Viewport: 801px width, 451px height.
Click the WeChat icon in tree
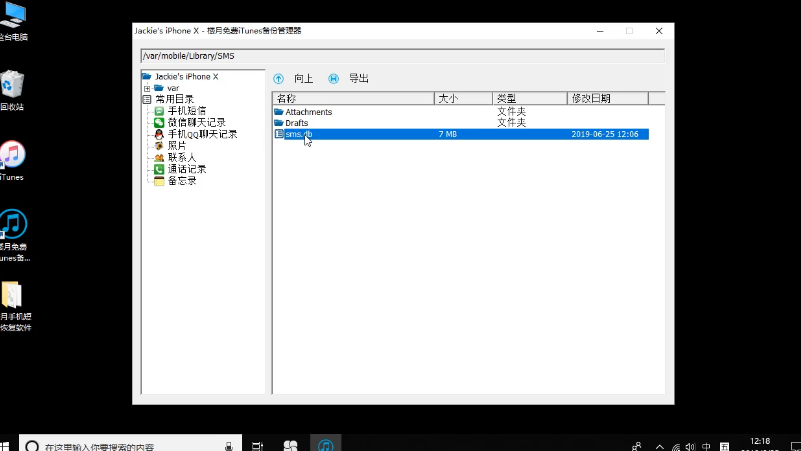159,123
